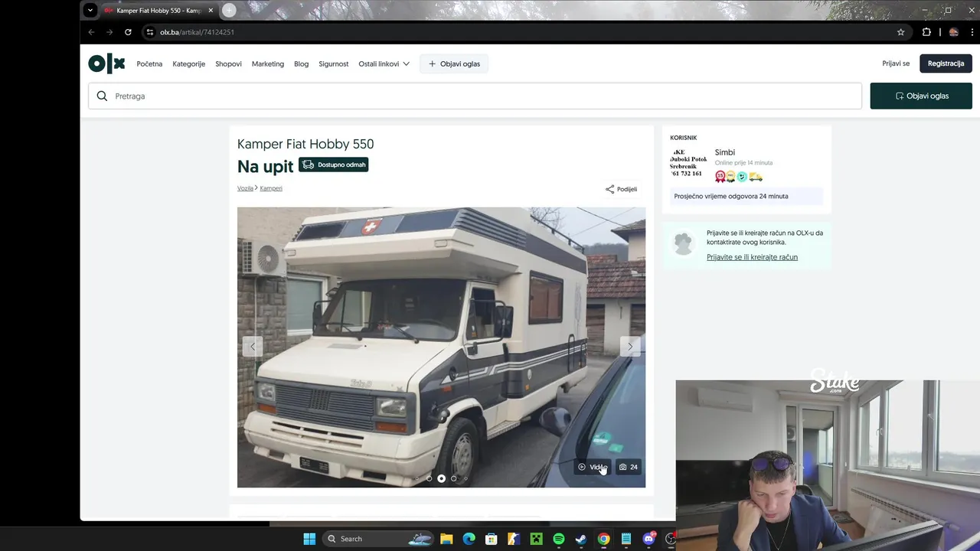Open Microsoft Edge from the taskbar
Screen dimensions: 980x551
pos(469,539)
